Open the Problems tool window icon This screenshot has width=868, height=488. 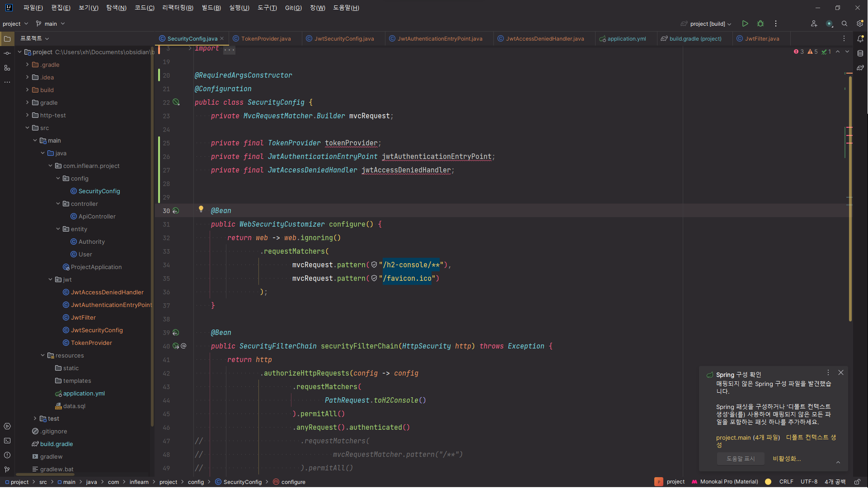click(x=7, y=455)
